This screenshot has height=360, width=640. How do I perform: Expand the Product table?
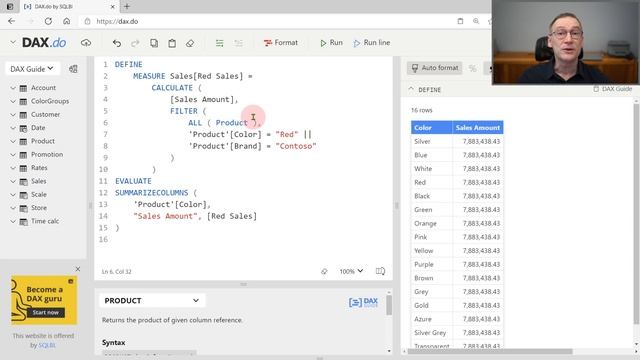pyautogui.click(x=13, y=141)
